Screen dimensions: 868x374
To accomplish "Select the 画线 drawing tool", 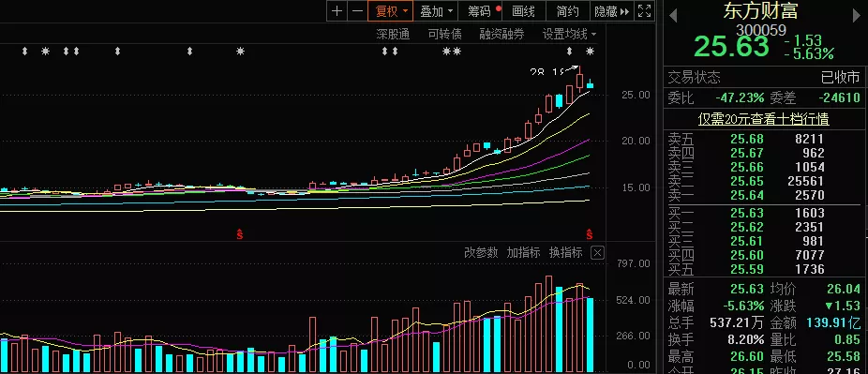I will (x=524, y=11).
